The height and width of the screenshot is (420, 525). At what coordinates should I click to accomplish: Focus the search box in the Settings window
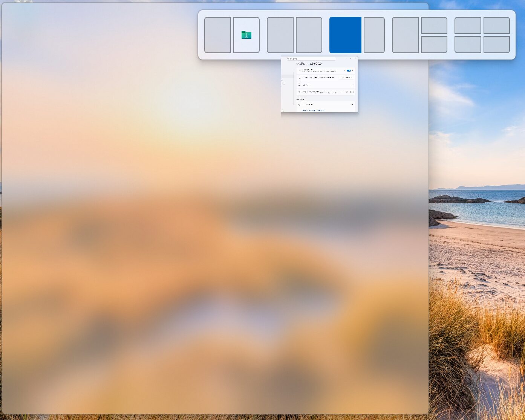click(x=311, y=59)
